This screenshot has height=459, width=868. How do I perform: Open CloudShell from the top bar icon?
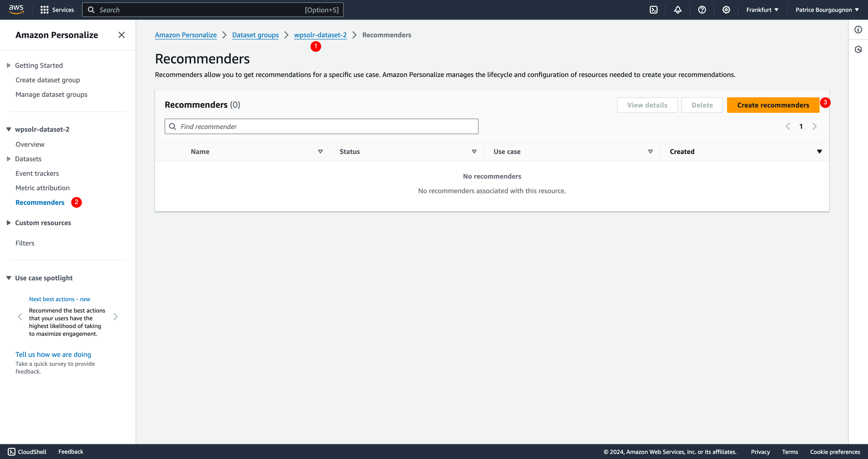(653, 10)
